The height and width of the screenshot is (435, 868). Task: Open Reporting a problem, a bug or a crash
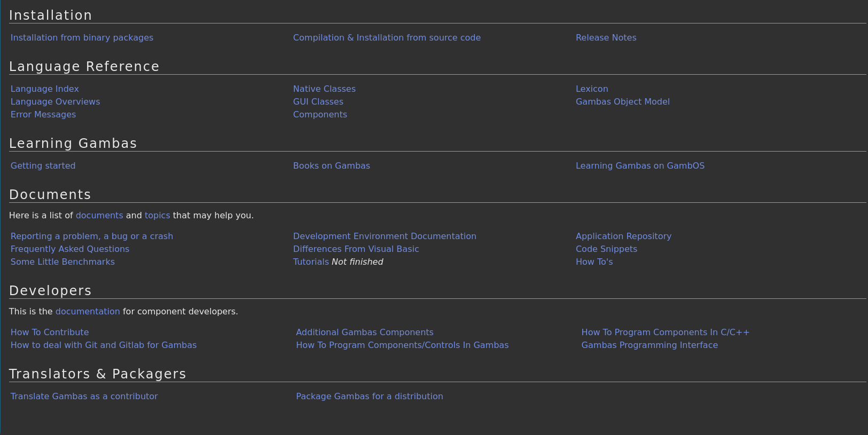[92, 236]
